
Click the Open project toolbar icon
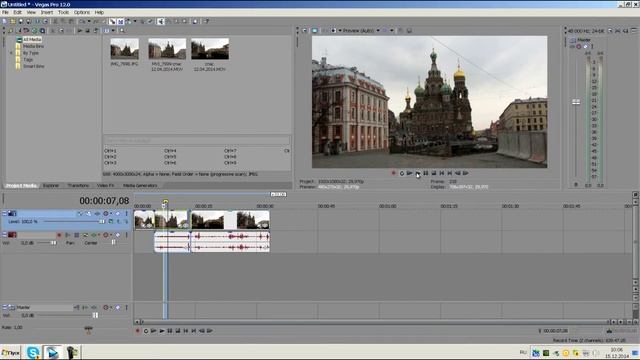13,21
